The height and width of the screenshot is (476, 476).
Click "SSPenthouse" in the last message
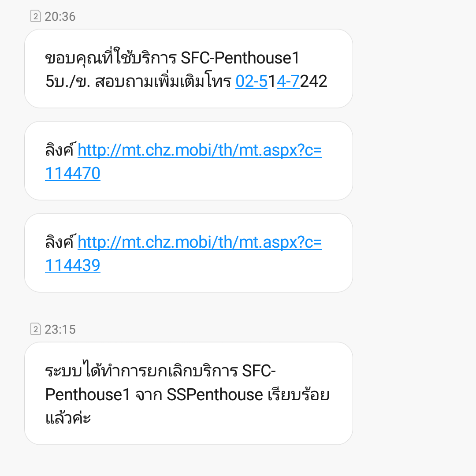pos(215,394)
